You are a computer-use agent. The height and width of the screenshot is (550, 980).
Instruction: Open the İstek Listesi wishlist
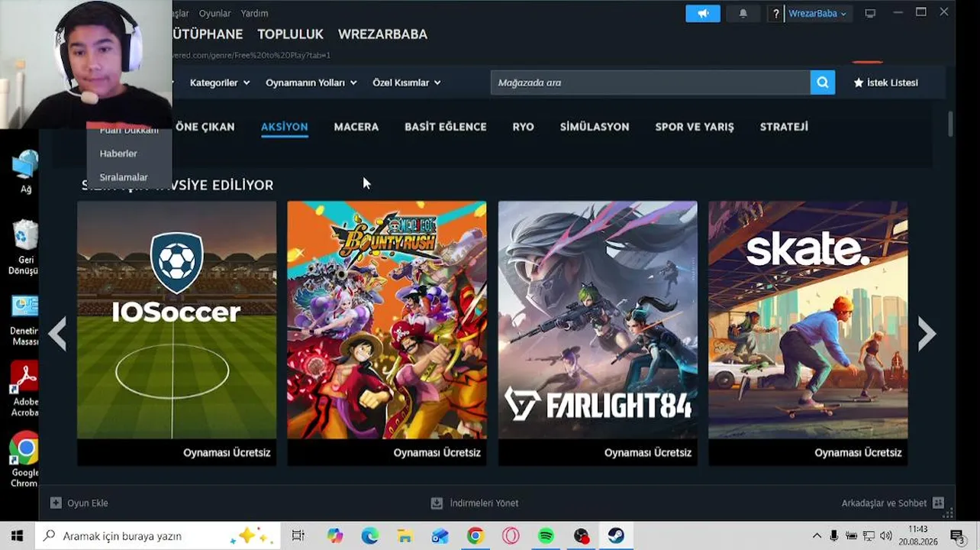click(x=885, y=82)
